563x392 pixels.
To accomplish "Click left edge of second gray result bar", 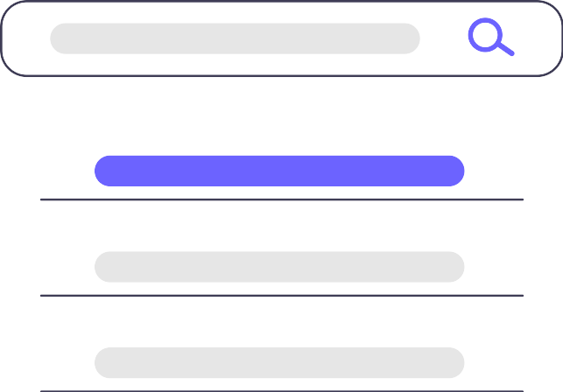I will 105,267.
